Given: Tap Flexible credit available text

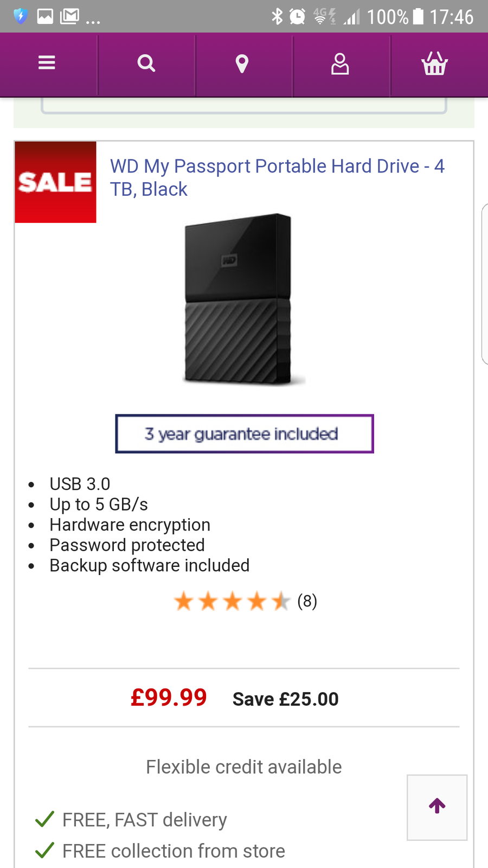Looking at the screenshot, I should point(244,767).
